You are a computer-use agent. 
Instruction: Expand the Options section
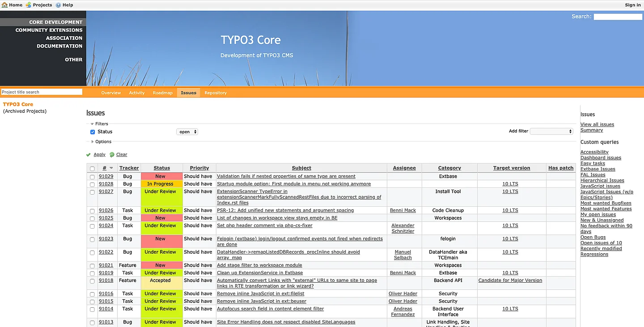(93, 142)
